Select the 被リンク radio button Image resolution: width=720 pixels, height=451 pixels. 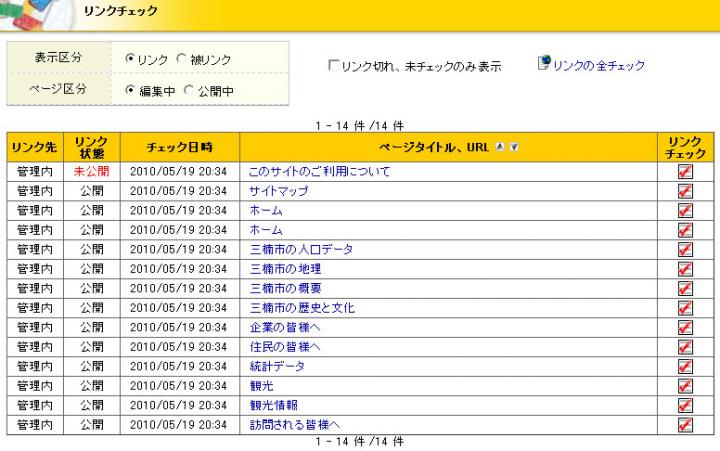[181, 61]
